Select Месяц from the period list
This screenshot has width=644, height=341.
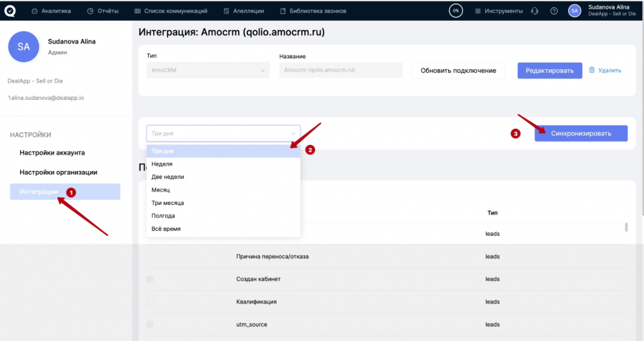coord(161,190)
